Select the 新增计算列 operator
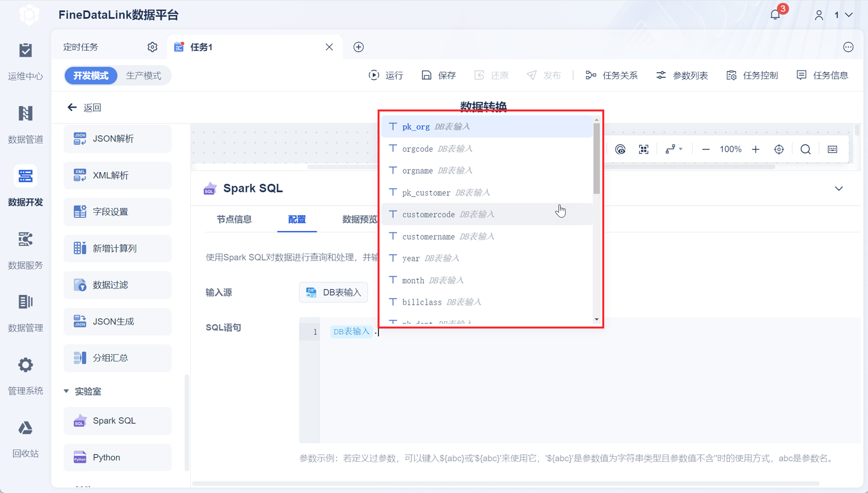The image size is (868, 493). (x=118, y=248)
